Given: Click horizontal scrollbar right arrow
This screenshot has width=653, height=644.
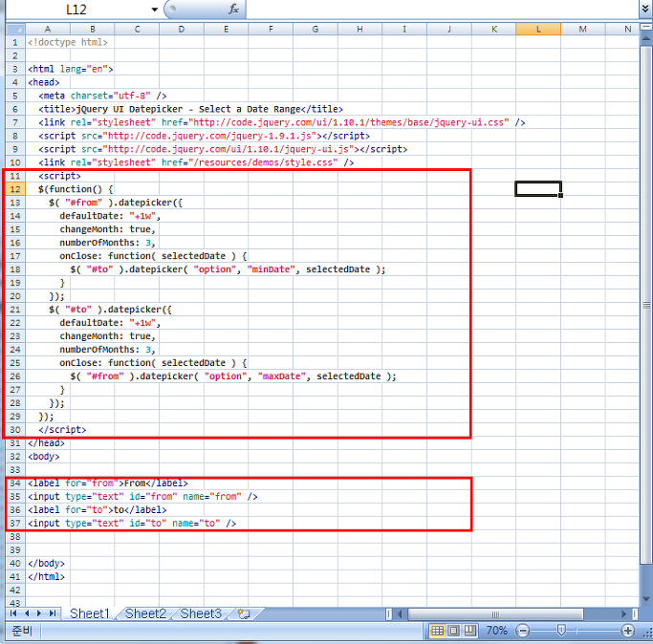Looking at the screenshot, I should 623,613.
